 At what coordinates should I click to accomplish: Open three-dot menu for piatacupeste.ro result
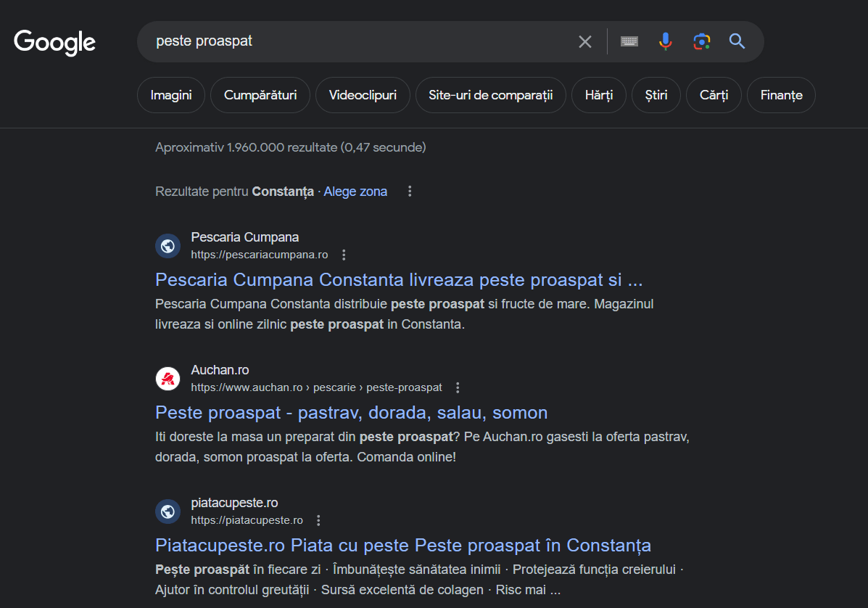click(318, 520)
